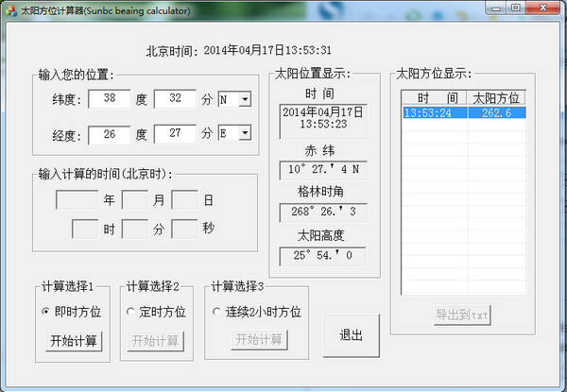Click the second (秒) input box

coord(183,229)
